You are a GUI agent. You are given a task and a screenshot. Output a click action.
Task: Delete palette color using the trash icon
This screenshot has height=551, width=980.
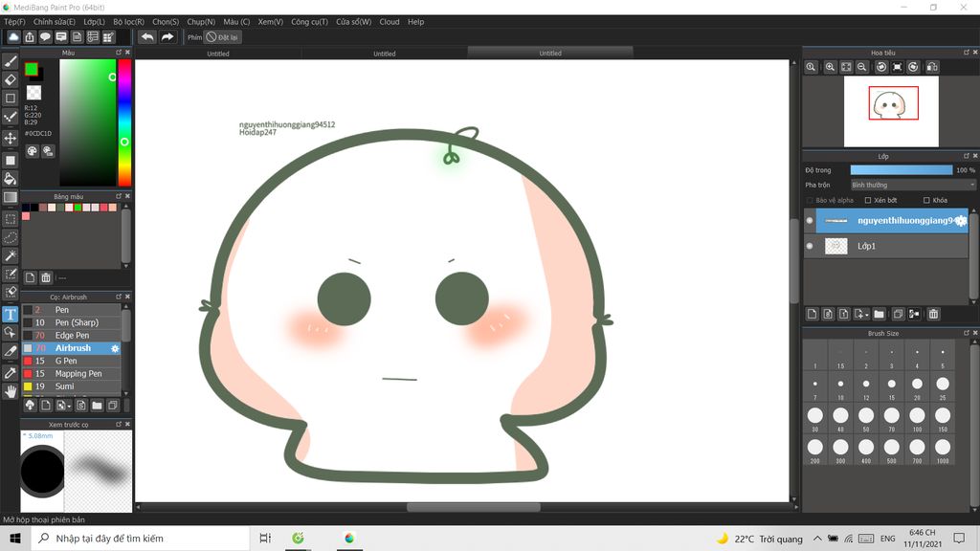click(46, 277)
